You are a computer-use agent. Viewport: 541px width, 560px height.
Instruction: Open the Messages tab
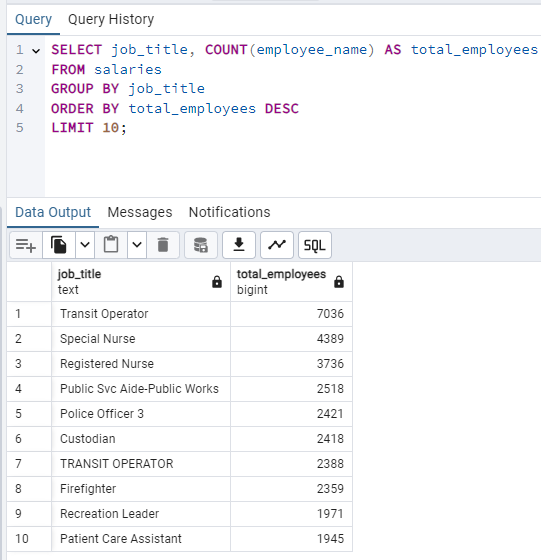tap(140, 212)
